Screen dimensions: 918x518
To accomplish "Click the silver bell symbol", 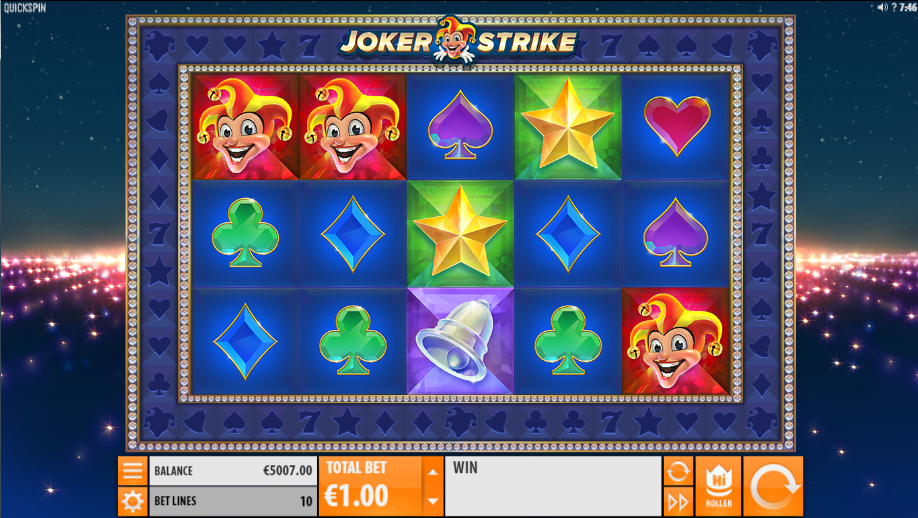I will 460,341.
